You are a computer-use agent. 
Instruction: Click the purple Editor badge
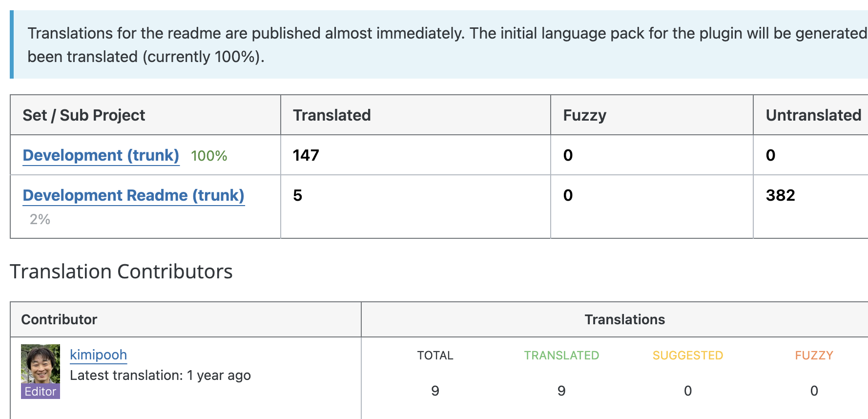41,392
